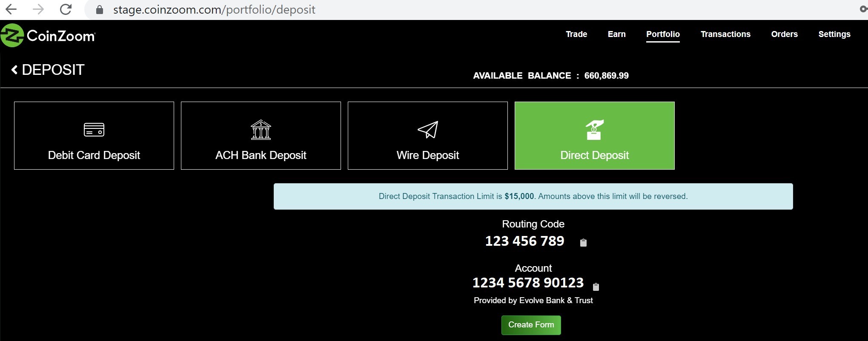Click the padlock site security icon
868x341 pixels.
tap(100, 10)
